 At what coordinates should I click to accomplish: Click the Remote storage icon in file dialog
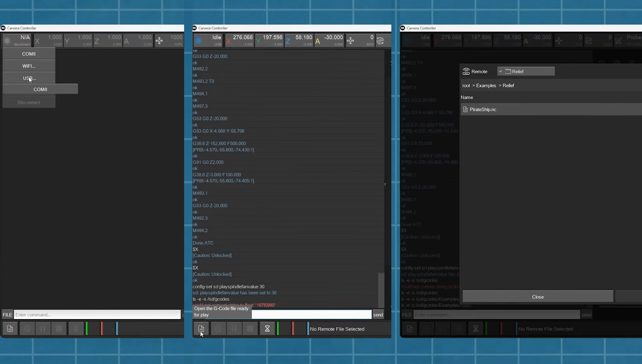click(x=466, y=71)
